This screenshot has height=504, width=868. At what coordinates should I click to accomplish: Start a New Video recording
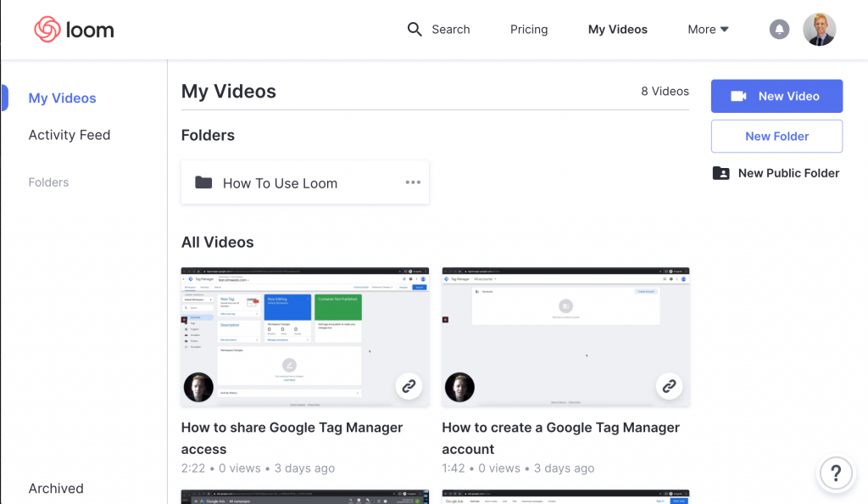click(x=776, y=96)
